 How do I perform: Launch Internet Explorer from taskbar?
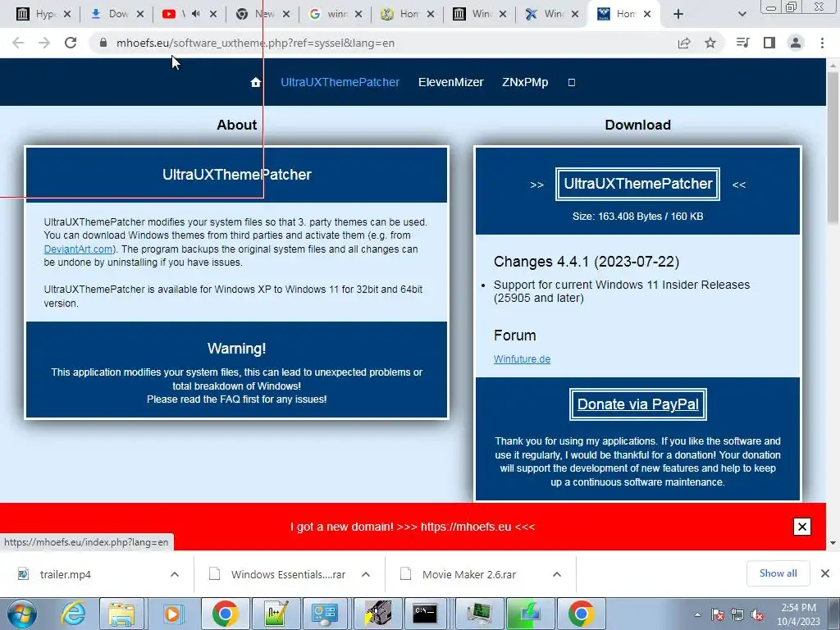point(73,614)
